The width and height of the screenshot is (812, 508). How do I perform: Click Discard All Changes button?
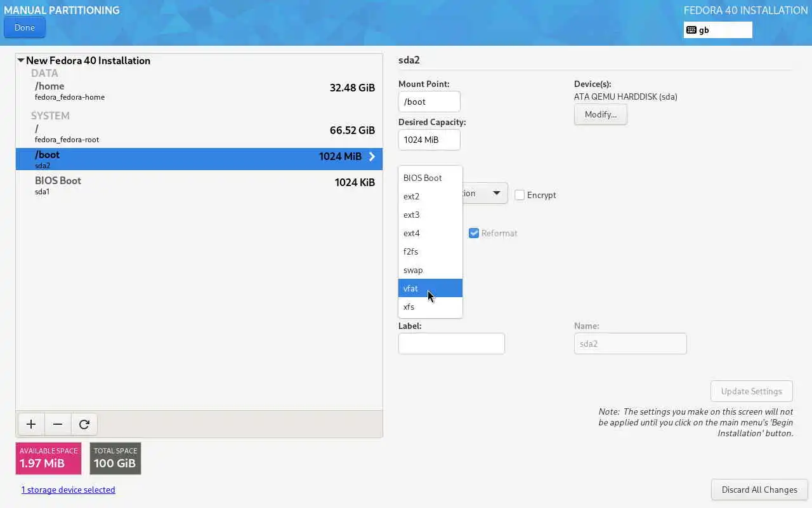(759, 490)
